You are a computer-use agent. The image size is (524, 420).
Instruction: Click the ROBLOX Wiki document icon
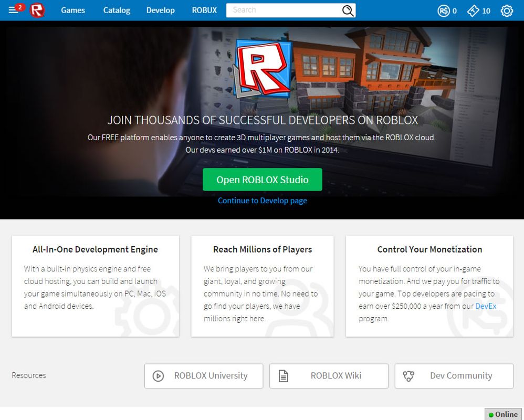(284, 375)
